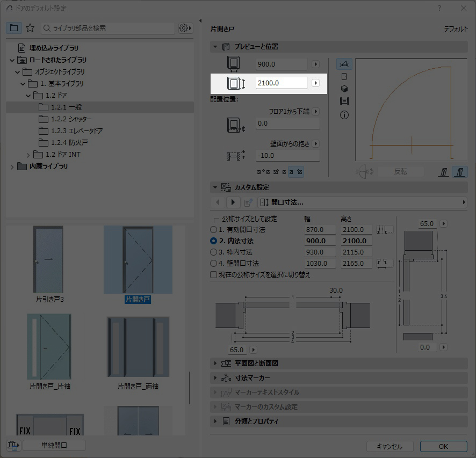The width and height of the screenshot is (476, 458).
Task: Switch to folder view in library browser
Action: click(14, 28)
